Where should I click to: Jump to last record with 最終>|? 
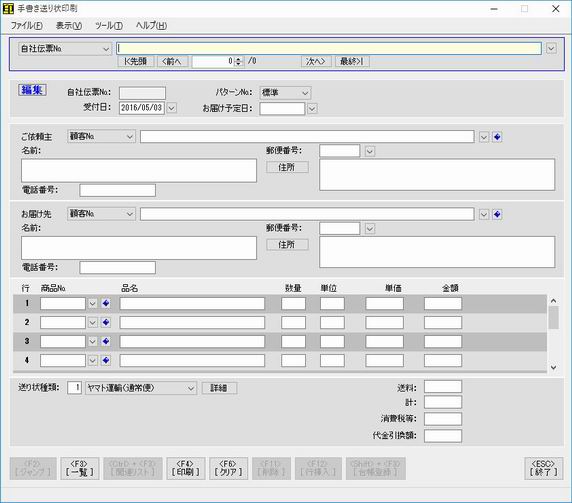(x=352, y=61)
